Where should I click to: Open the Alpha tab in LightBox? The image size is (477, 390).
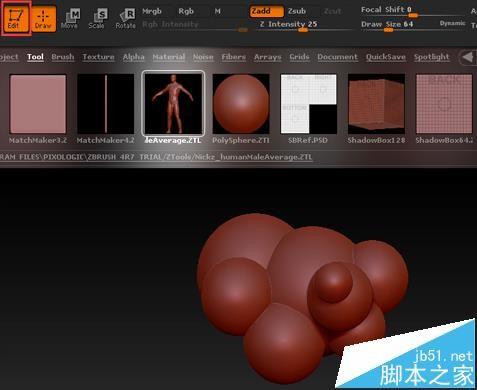(x=133, y=57)
